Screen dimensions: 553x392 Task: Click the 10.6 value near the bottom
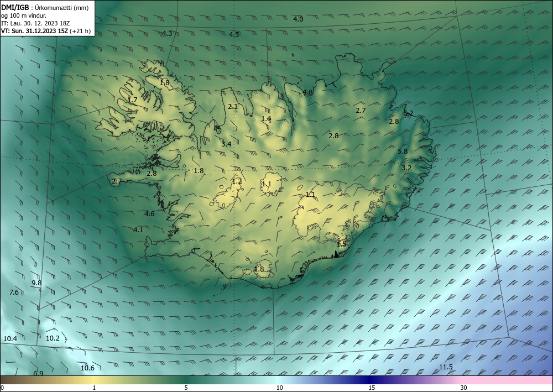click(87, 368)
